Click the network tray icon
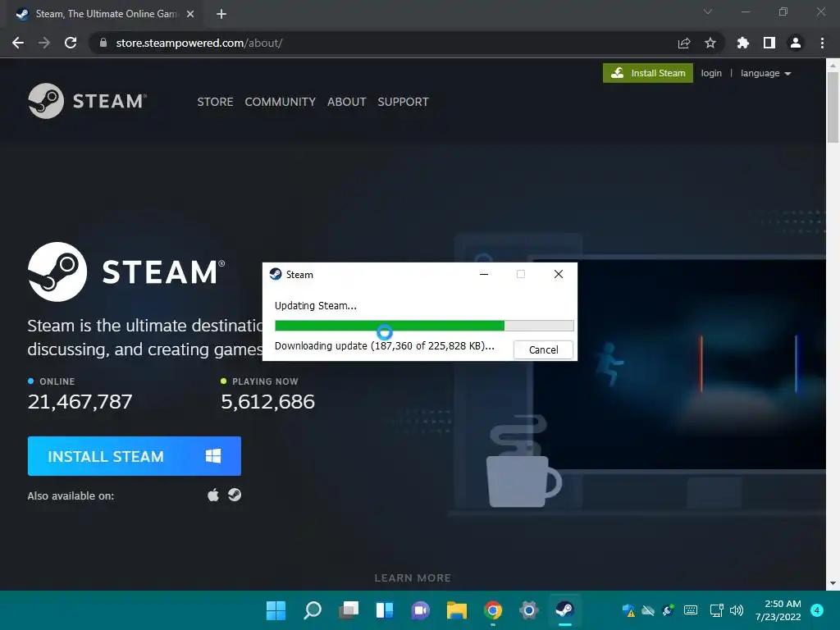 716,610
